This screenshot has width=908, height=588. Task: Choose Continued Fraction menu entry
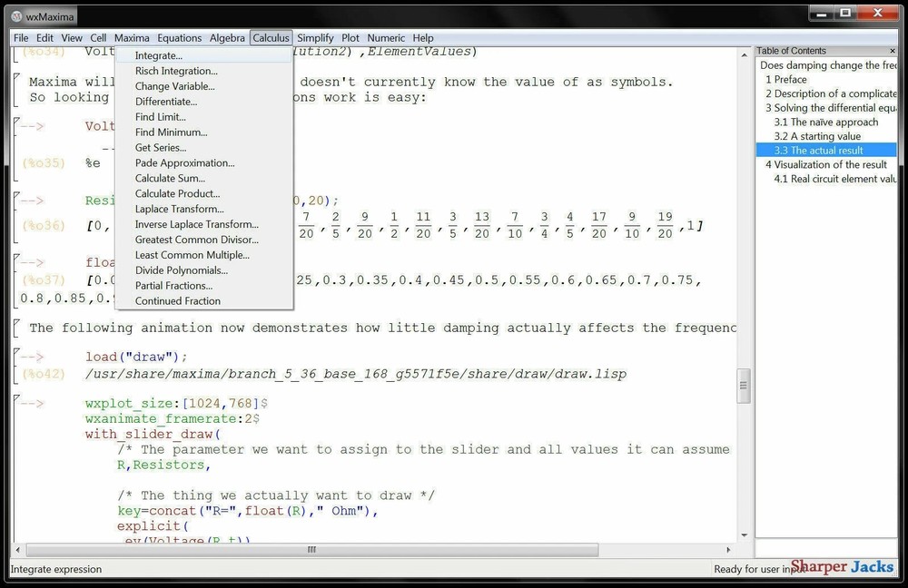(203, 301)
